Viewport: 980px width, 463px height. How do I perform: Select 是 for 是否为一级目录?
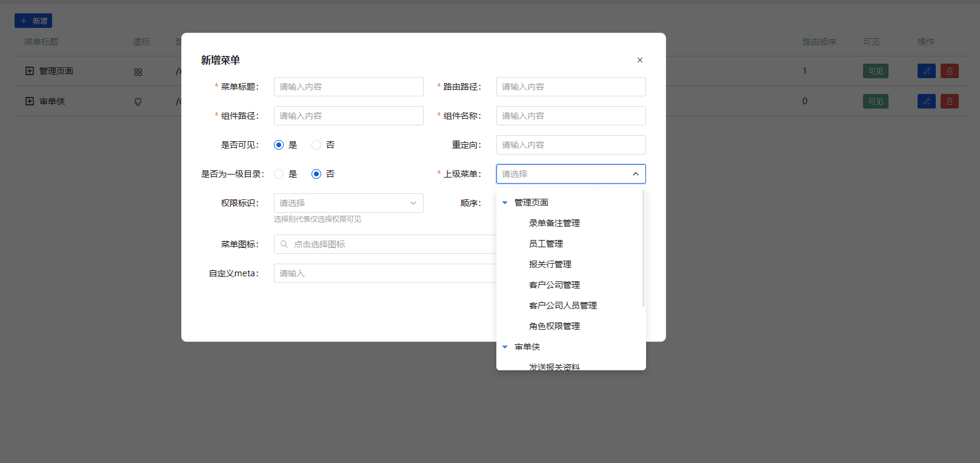pos(279,174)
